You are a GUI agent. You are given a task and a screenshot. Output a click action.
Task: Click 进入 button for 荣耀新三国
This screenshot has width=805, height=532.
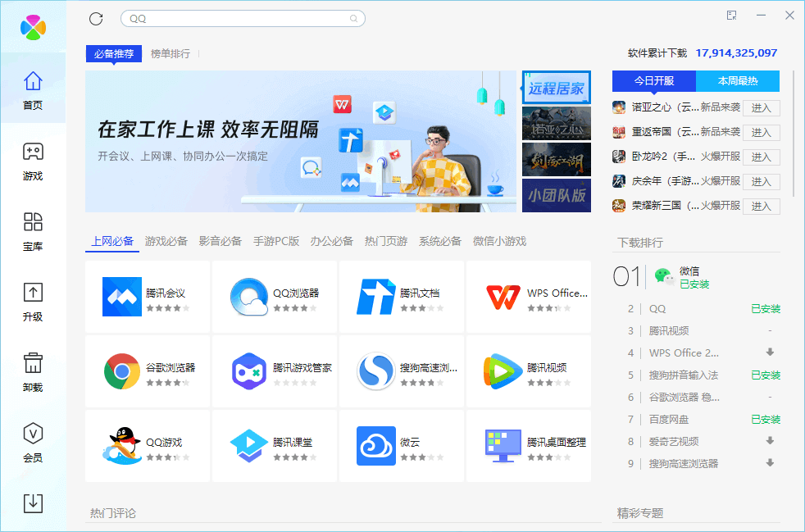point(762,207)
